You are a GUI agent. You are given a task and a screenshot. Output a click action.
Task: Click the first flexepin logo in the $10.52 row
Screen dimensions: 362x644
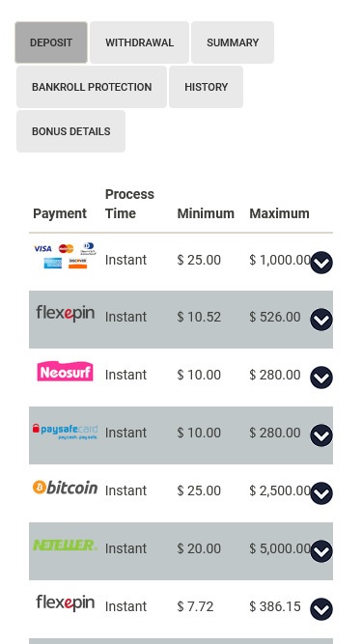pos(66,314)
